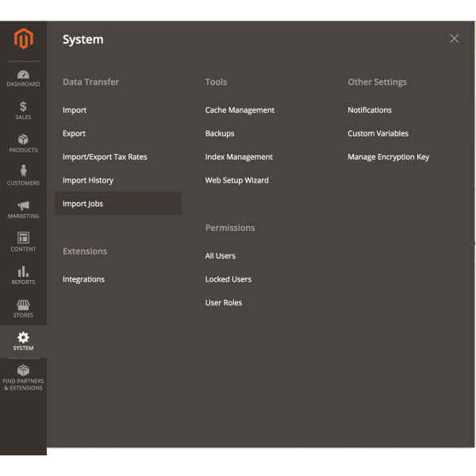
Task: Select Export menu item
Action: click(x=74, y=133)
